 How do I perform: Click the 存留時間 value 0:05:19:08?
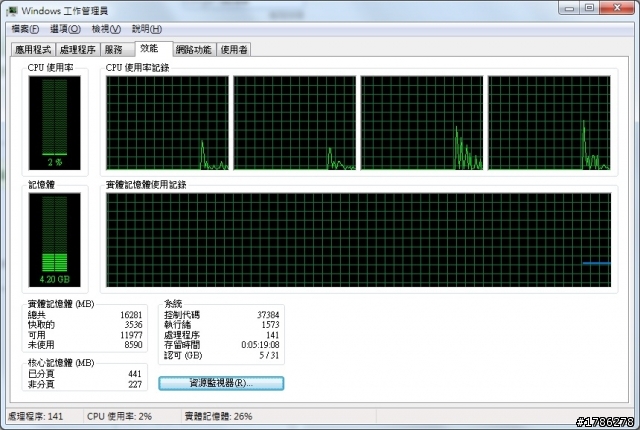260,345
